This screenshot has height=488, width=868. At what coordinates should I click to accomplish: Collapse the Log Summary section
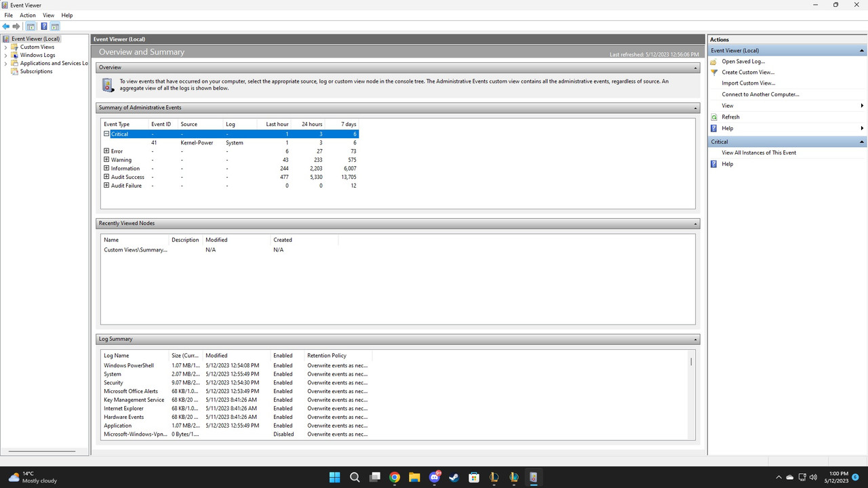pos(696,339)
